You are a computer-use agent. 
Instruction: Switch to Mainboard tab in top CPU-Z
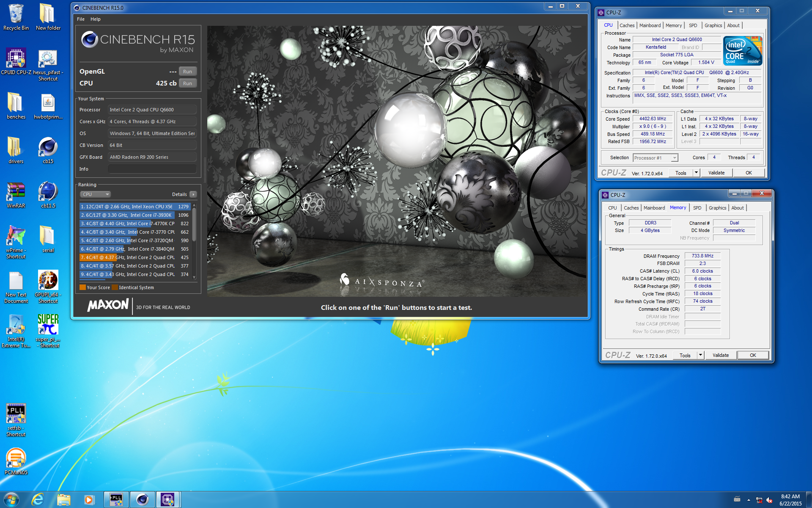pos(650,25)
